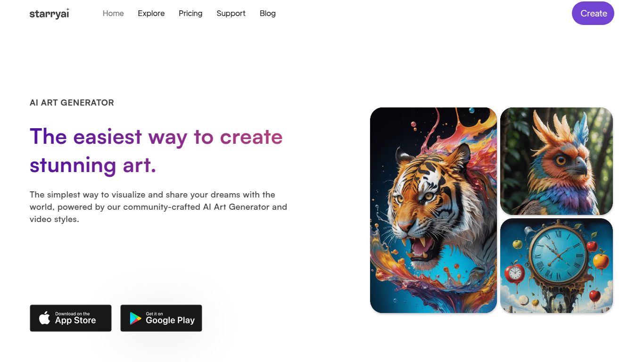
Task: Open the Explore page
Action: coord(151,13)
